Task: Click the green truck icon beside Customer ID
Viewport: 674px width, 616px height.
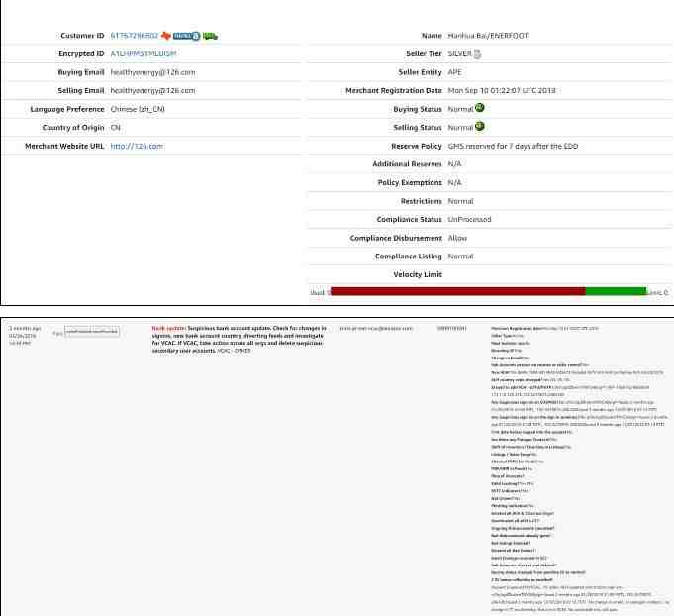Action: tap(211, 36)
